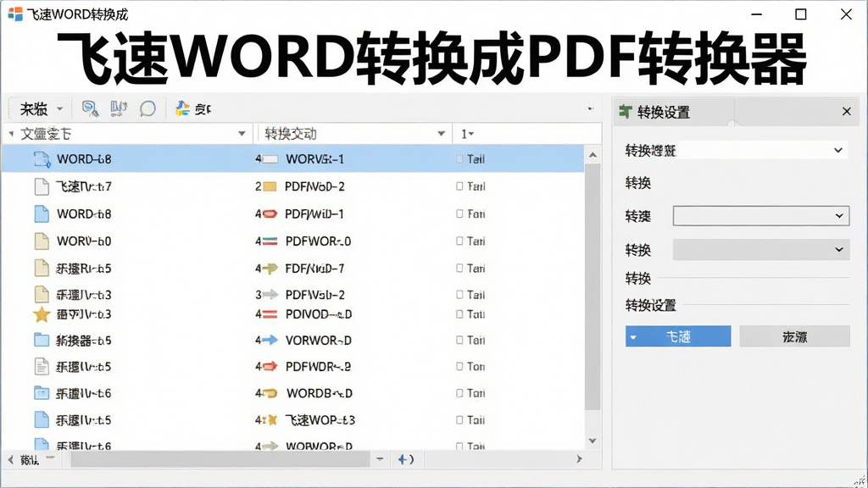
Task: Click the blue plus icon on the bottom bar
Action: click(x=403, y=459)
